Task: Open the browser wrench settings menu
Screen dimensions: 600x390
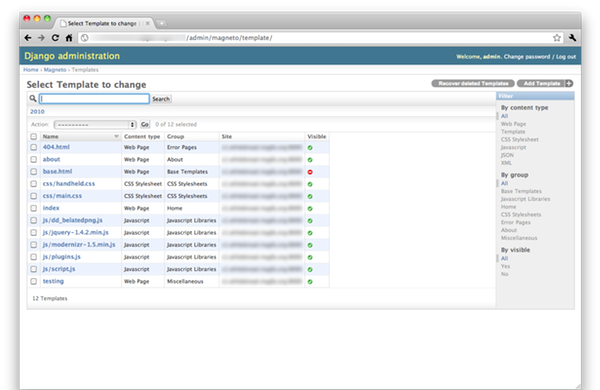Action: click(572, 38)
